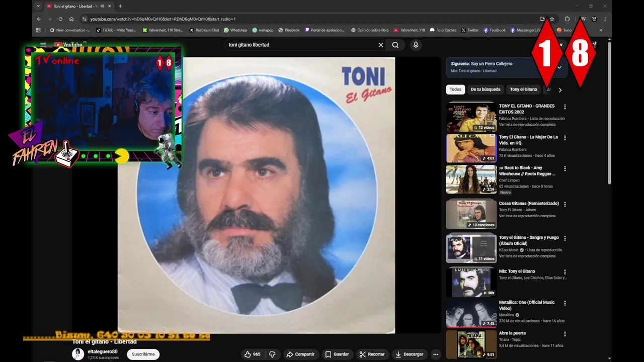
Task: Open the Opinión sobre libro bookmark
Action: pos(370,30)
